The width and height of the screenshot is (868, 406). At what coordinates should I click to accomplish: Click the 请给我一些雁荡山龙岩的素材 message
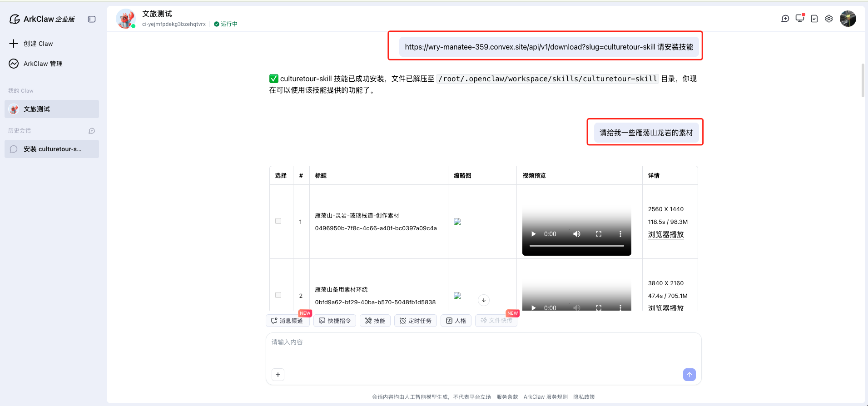(646, 133)
